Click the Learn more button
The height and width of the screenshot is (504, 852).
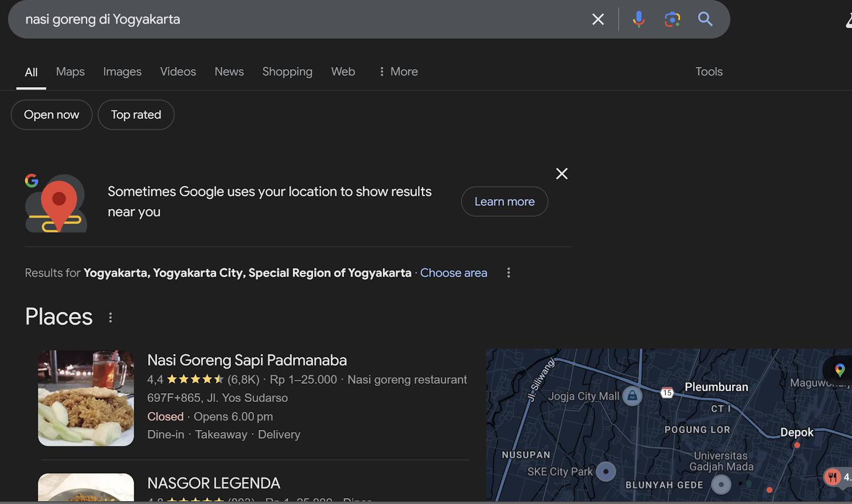coord(504,201)
